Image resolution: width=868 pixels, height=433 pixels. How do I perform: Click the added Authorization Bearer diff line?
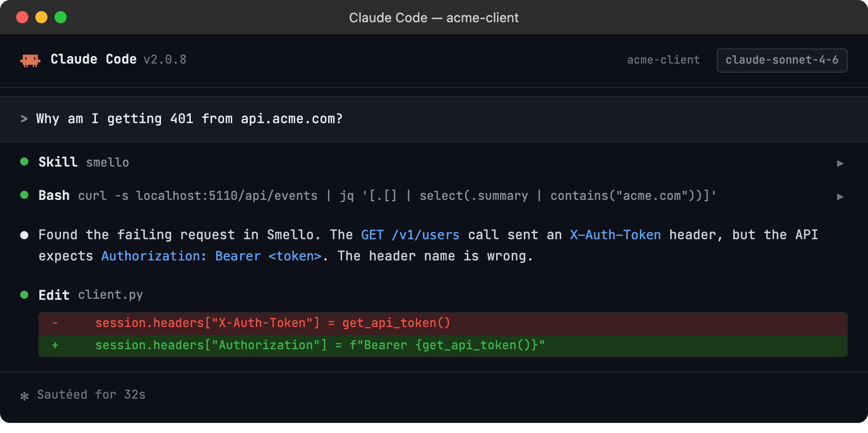443,345
